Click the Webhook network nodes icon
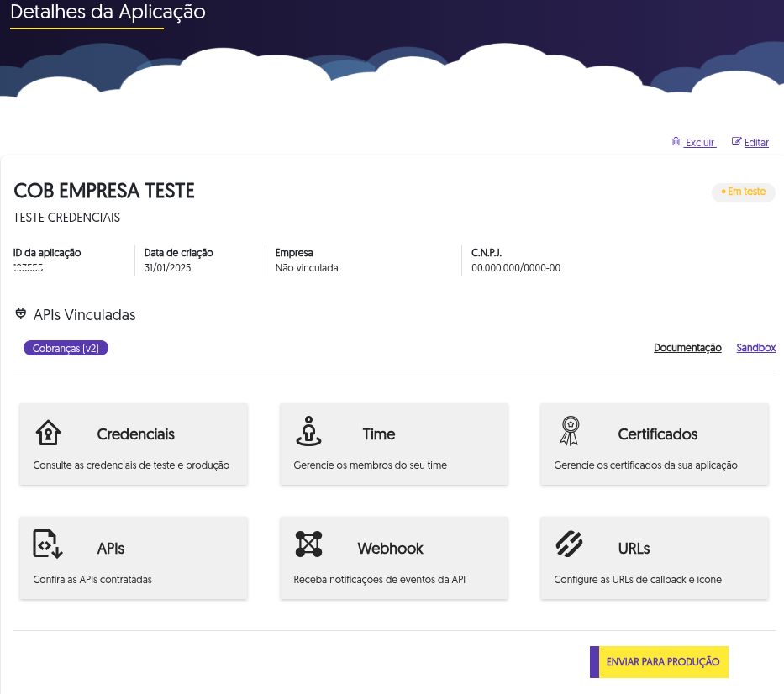This screenshot has width=784, height=694. (308, 544)
